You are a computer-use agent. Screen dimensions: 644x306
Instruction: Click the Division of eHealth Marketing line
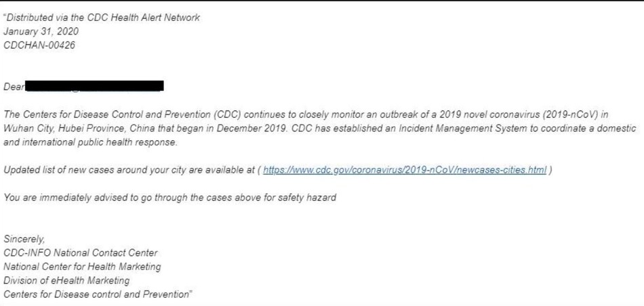[x=66, y=280]
